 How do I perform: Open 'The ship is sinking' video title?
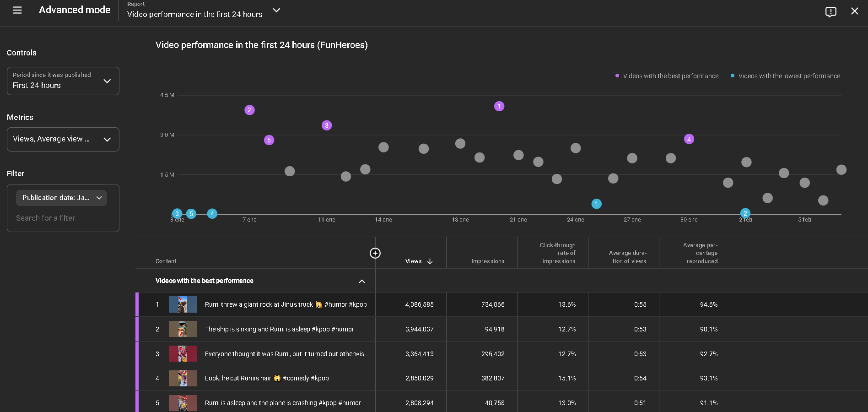[279, 329]
